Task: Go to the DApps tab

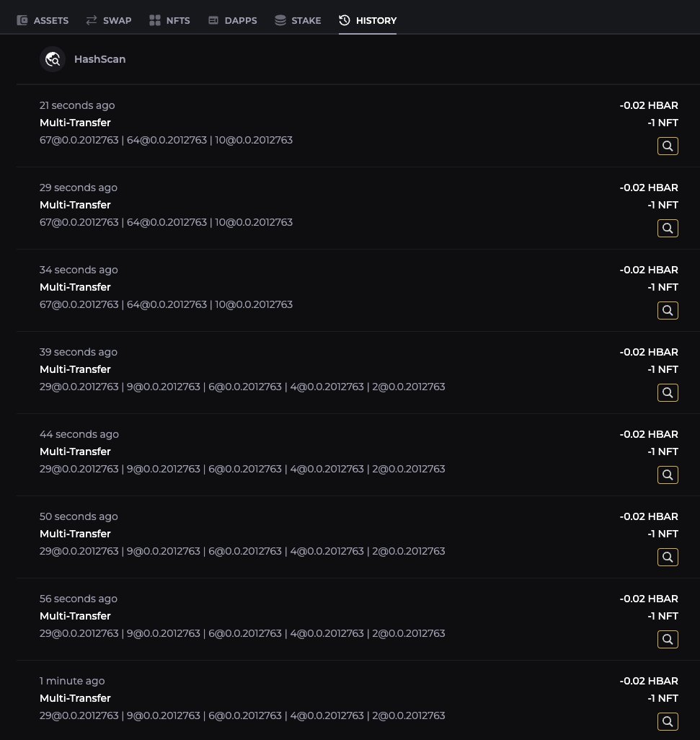Action: (233, 20)
